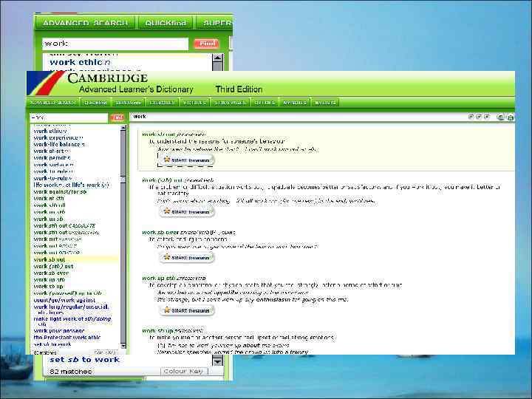The image size is (532, 399).
Task: Open the Study Pages tab
Action: click(230, 103)
